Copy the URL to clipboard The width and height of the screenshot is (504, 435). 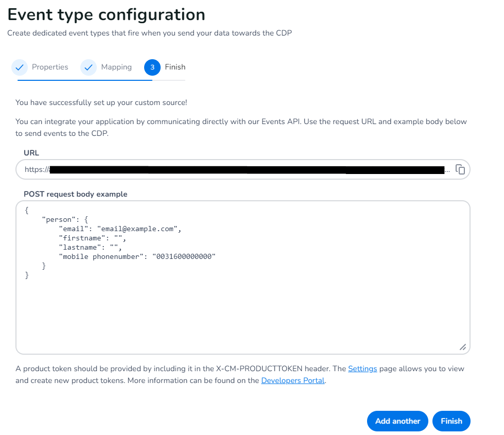[460, 169]
